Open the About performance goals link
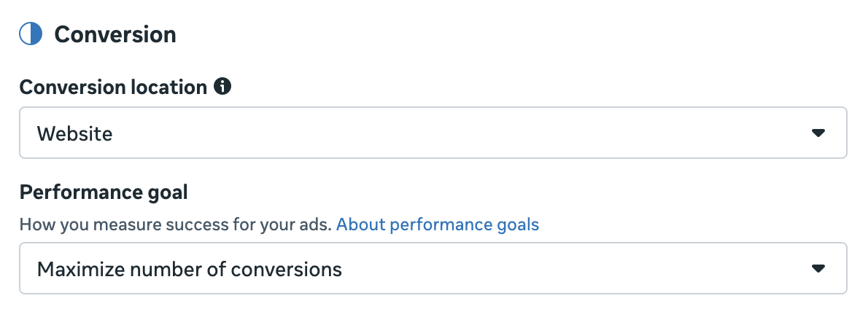This screenshot has height=309, width=868. [437, 224]
